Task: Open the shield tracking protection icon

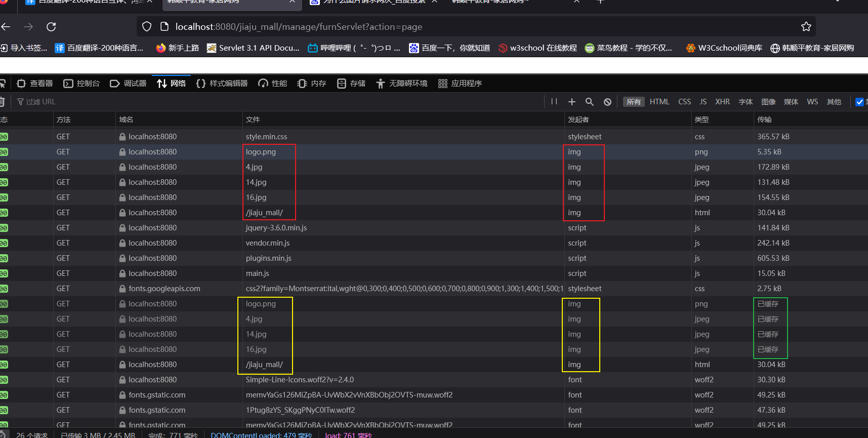Action: (147, 27)
